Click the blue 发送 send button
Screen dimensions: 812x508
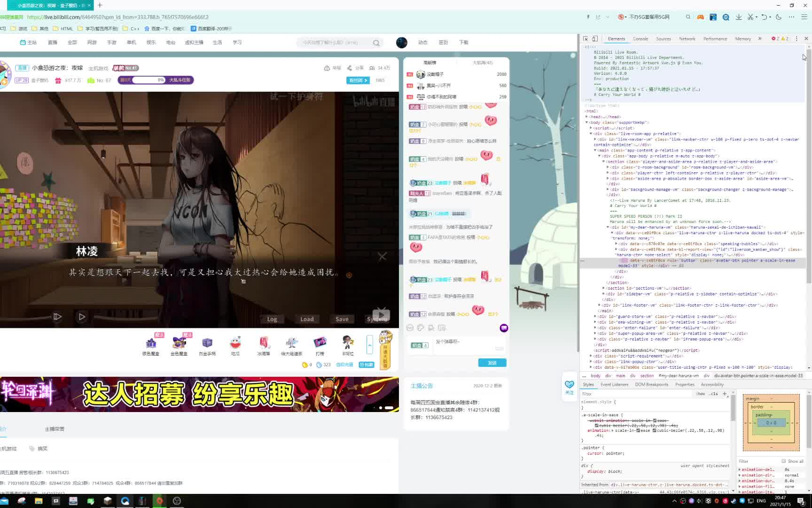point(492,363)
